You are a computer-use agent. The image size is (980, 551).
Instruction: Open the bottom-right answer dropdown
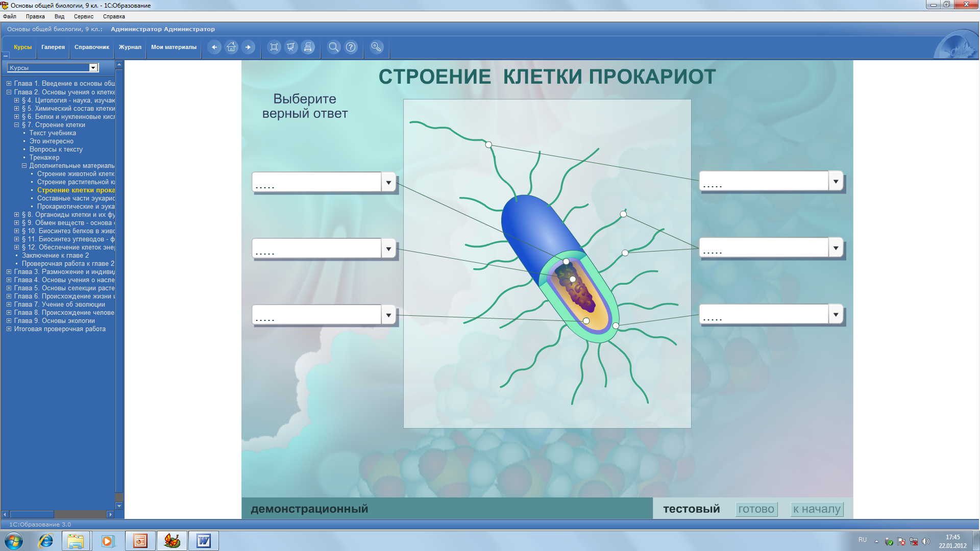[836, 314]
